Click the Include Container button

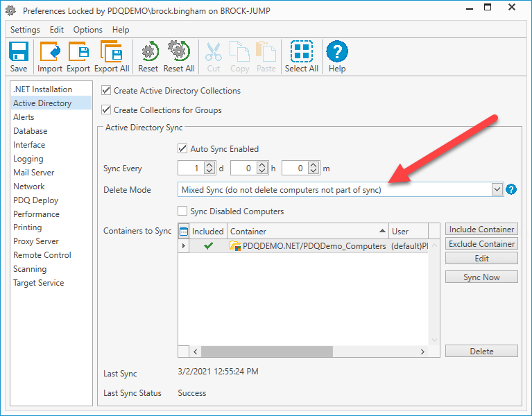(x=481, y=229)
